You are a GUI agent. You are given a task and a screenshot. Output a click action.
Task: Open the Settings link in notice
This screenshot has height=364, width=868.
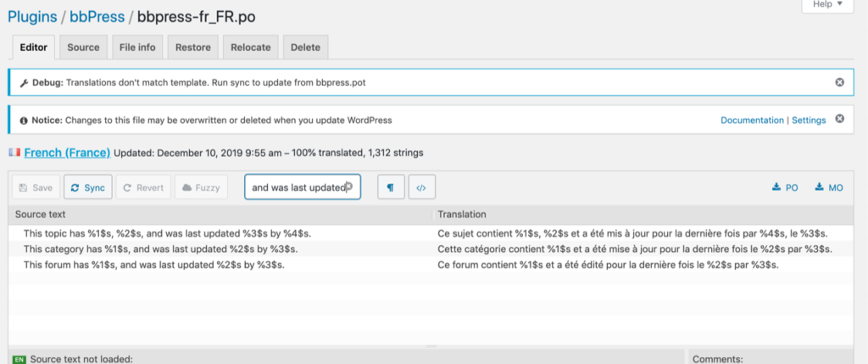(809, 120)
